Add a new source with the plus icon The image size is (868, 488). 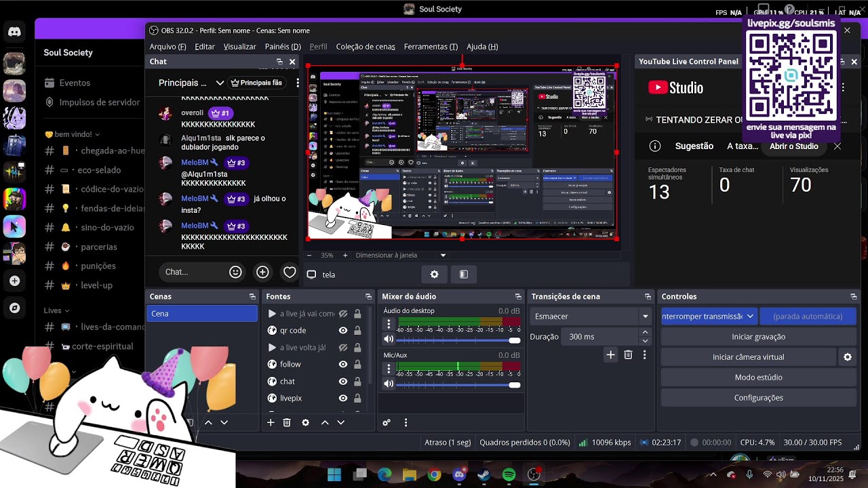pyautogui.click(x=271, y=422)
